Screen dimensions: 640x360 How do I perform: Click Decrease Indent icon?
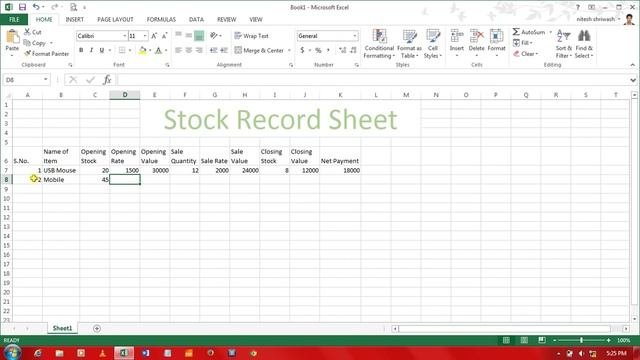coord(213,50)
